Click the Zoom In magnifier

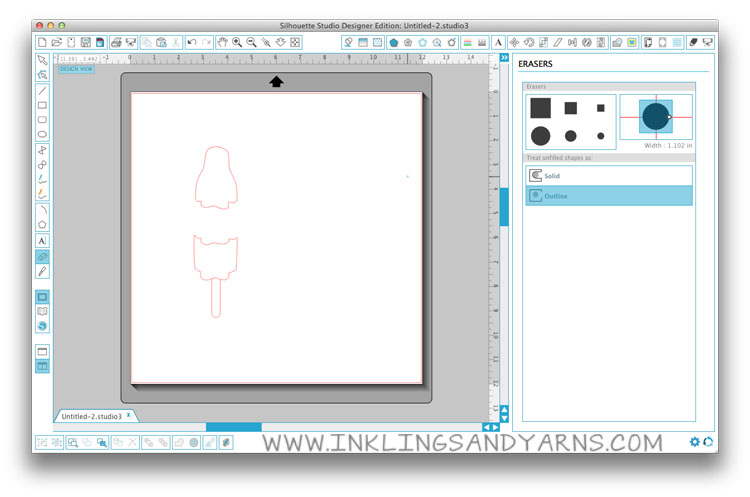click(x=237, y=42)
